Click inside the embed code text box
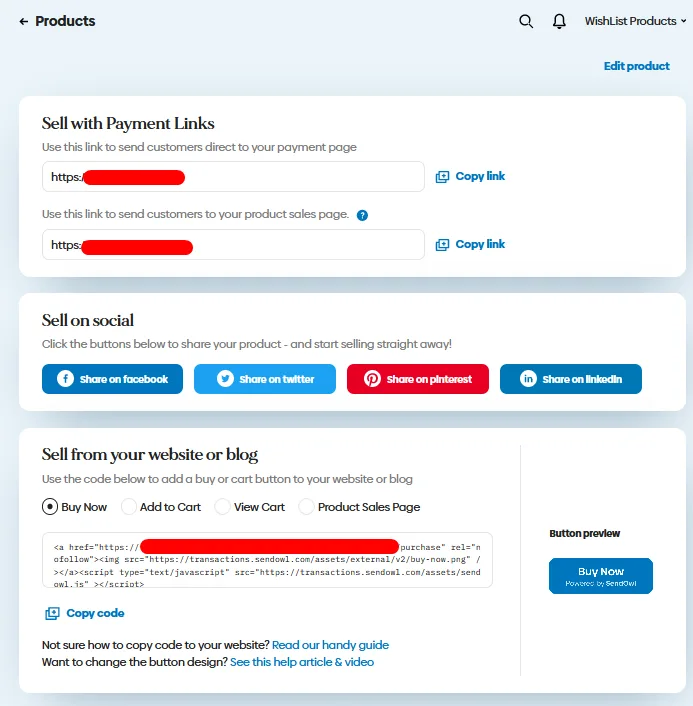 tap(267, 560)
